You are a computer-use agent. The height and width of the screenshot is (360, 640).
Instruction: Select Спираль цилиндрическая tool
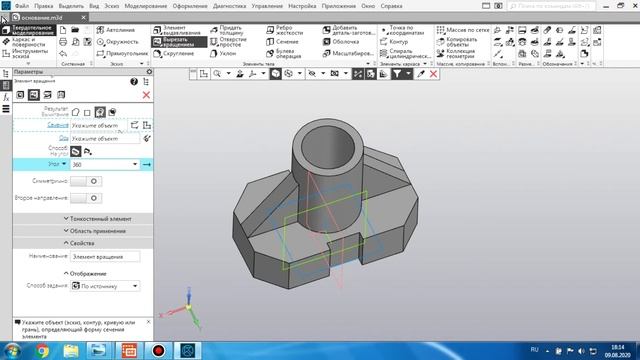click(x=405, y=53)
